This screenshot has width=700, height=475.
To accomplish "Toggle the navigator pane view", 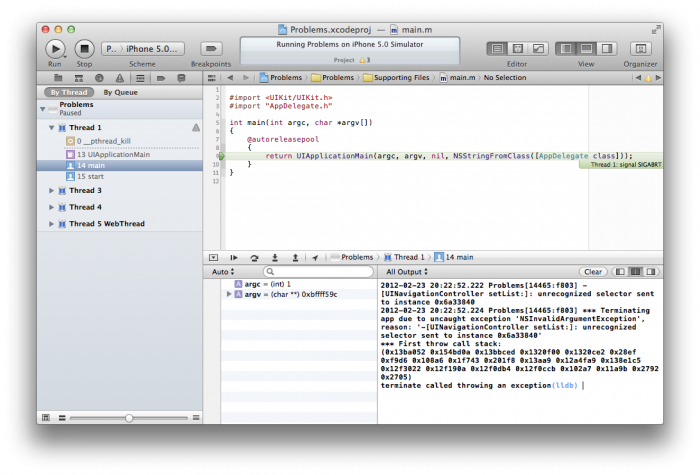I will (x=566, y=48).
